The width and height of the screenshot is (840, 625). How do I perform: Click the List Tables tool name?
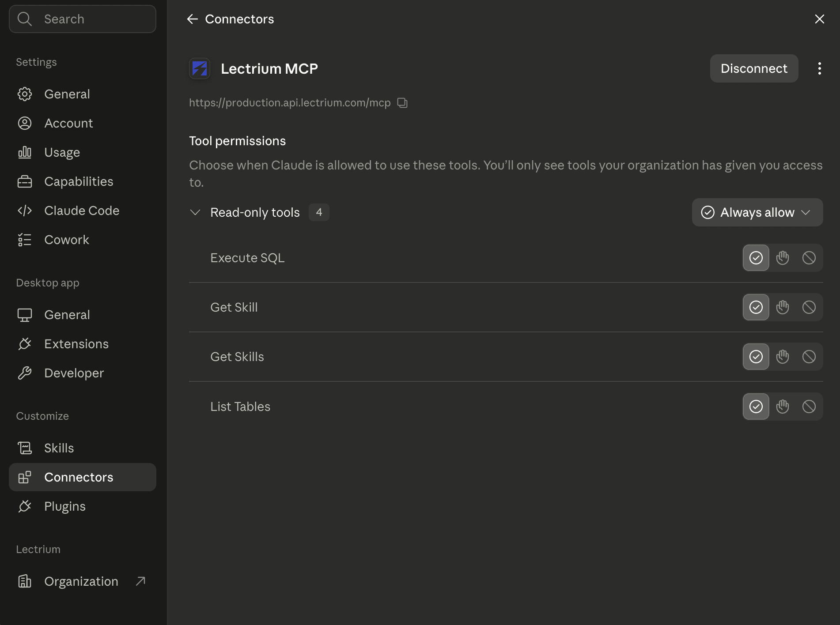[240, 407]
